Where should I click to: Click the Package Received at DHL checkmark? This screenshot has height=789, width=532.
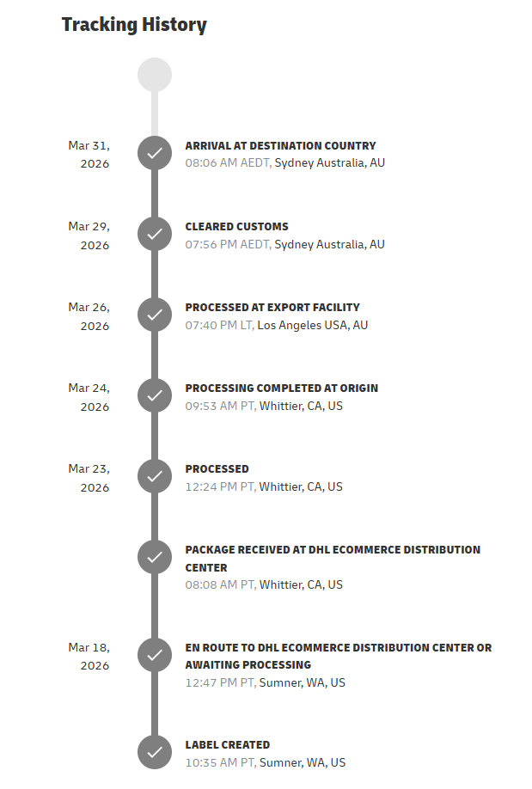155,557
